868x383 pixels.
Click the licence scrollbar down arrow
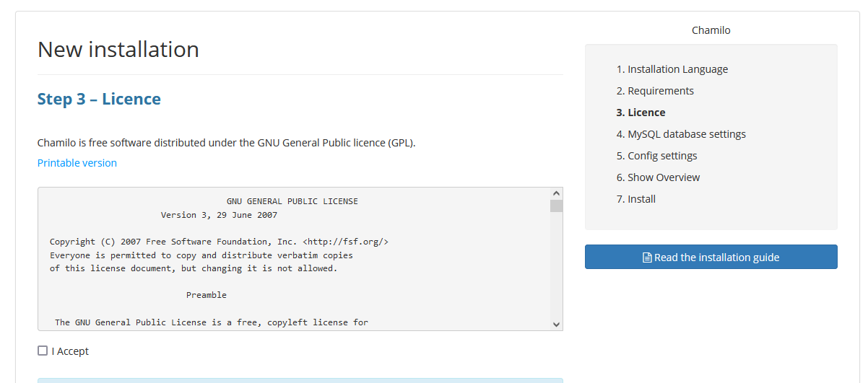point(556,325)
